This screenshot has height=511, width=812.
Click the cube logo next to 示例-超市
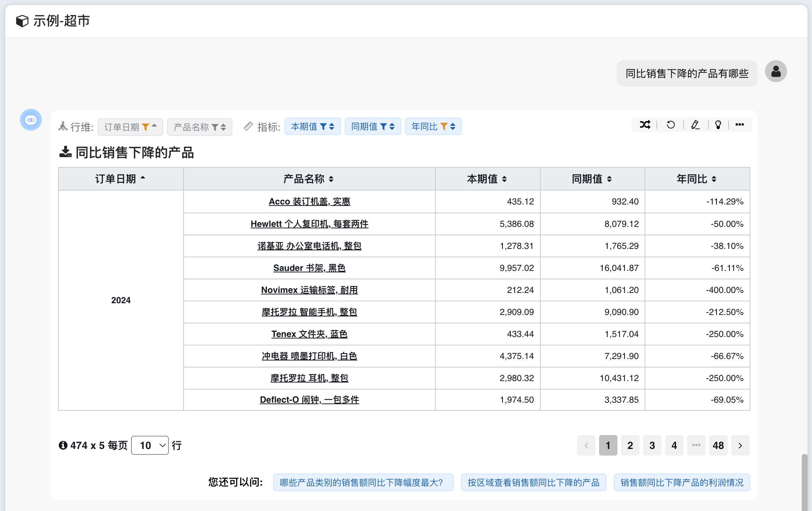(22, 21)
